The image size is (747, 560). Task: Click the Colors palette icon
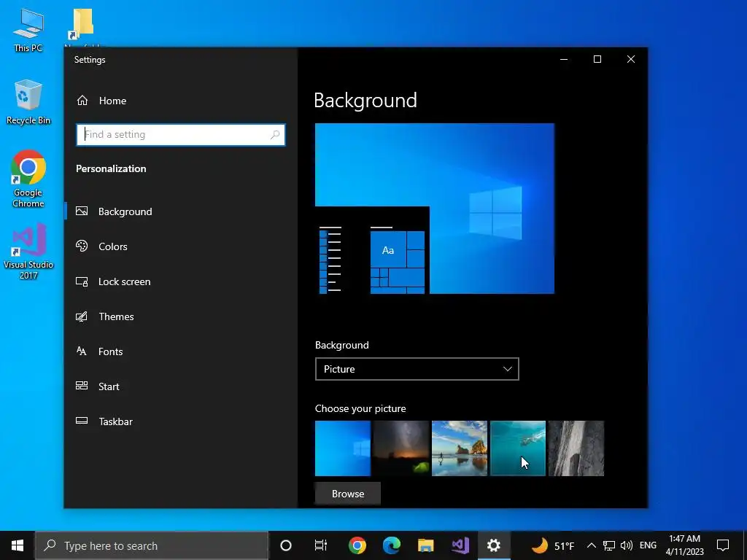click(82, 246)
